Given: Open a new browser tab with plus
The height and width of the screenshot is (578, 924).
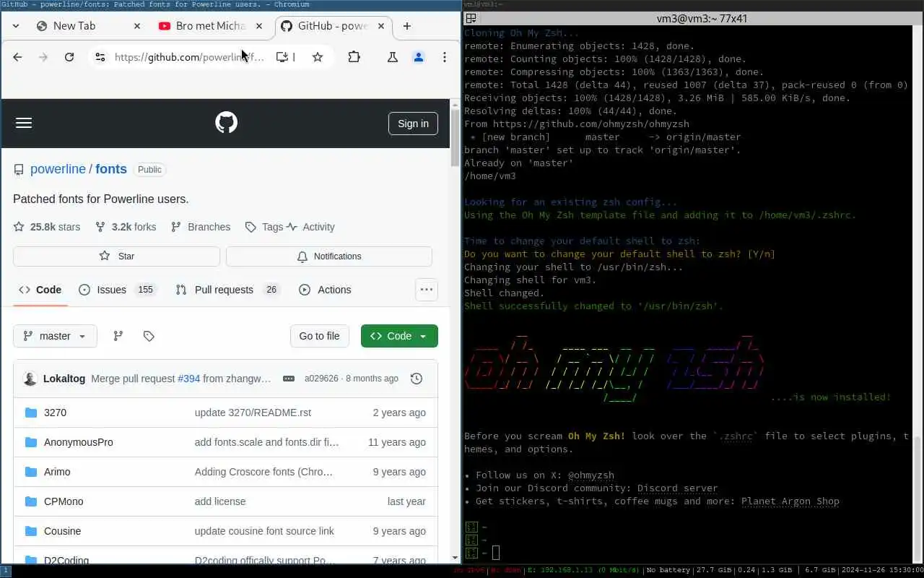Looking at the screenshot, I should pos(407,26).
